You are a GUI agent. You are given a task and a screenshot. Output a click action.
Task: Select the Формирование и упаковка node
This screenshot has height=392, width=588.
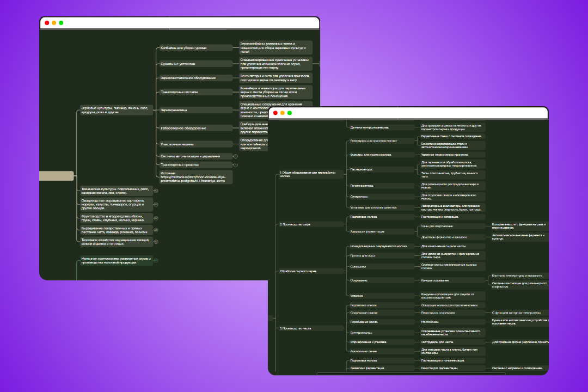(381, 342)
